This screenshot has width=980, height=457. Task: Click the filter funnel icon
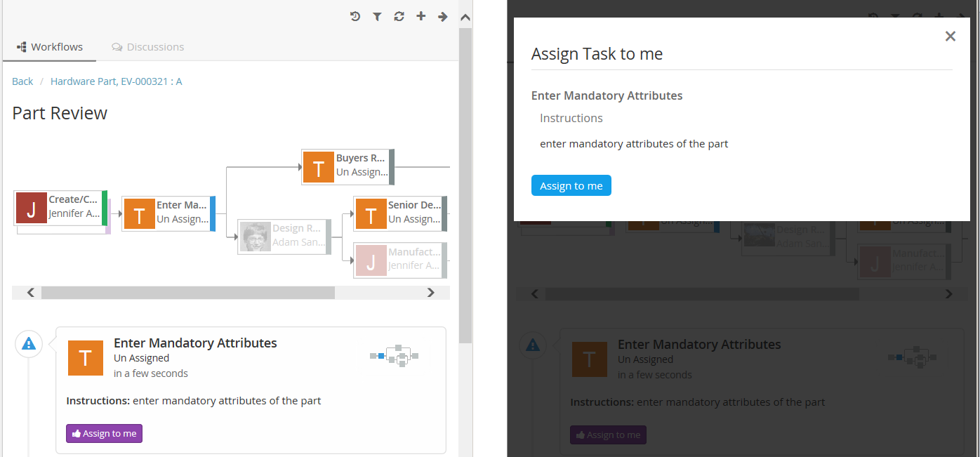tap(377, 16)
